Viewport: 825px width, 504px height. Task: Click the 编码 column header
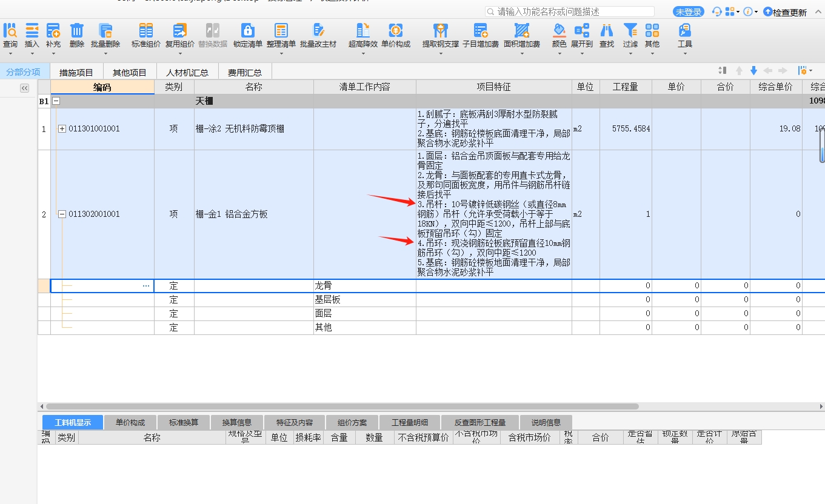(102, 87)
